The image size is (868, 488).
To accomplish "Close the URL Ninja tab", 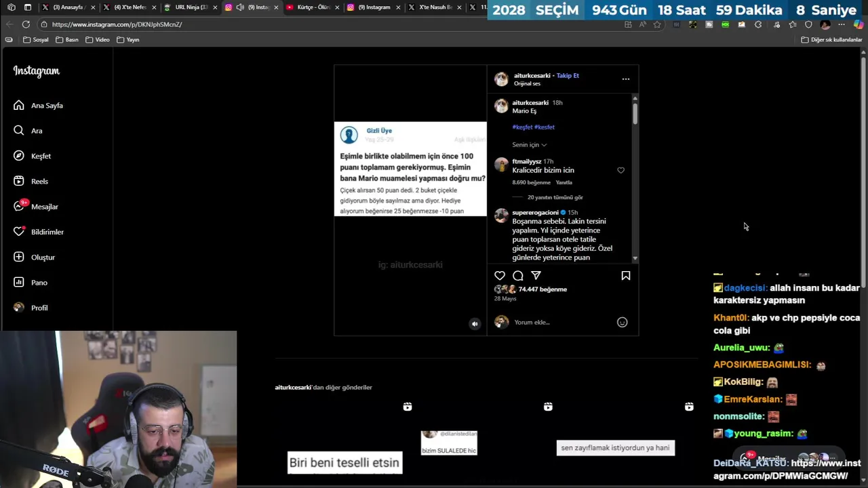I will click(215, 7).
